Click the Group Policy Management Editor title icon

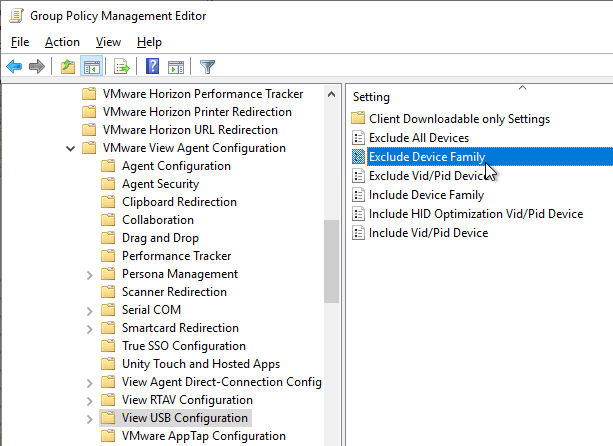click(16, 16)
